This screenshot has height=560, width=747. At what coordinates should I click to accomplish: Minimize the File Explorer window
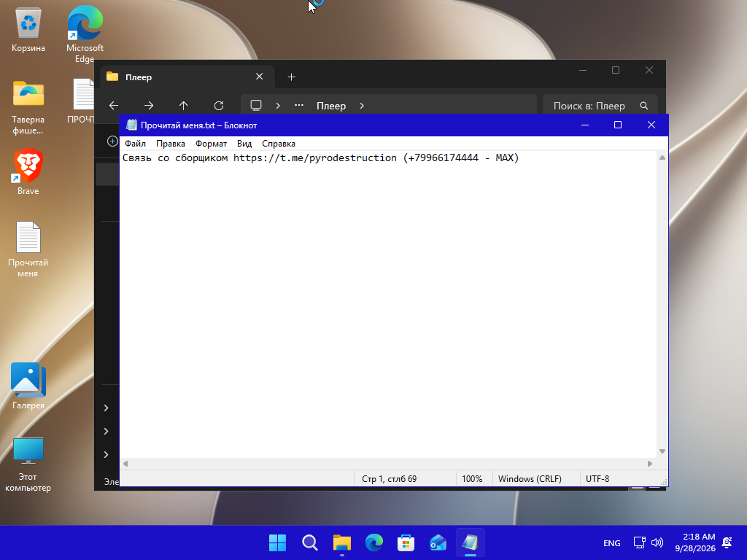(583, 71)
